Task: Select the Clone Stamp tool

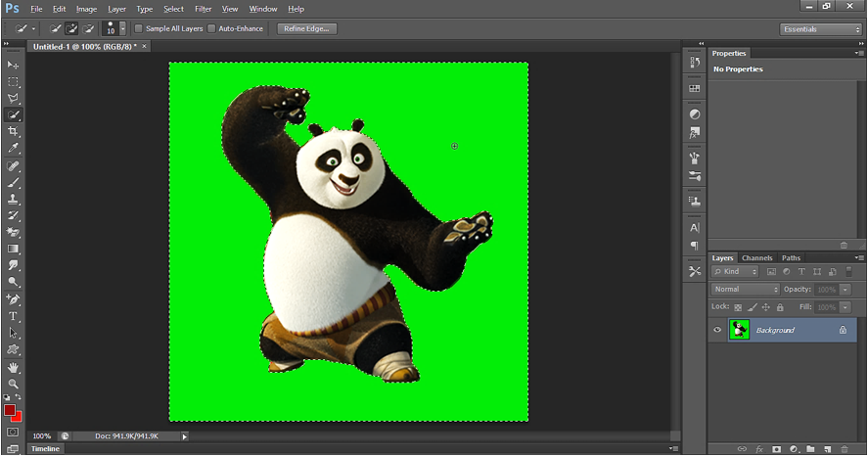Action: (13, 200)
